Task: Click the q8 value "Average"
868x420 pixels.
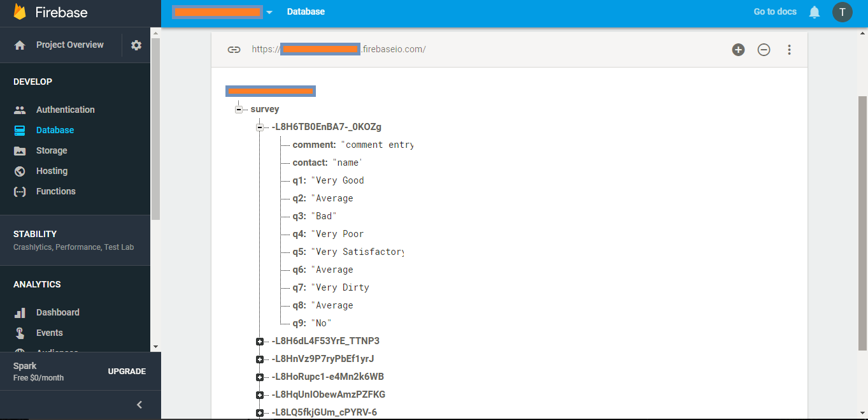Action: [332, 305]
